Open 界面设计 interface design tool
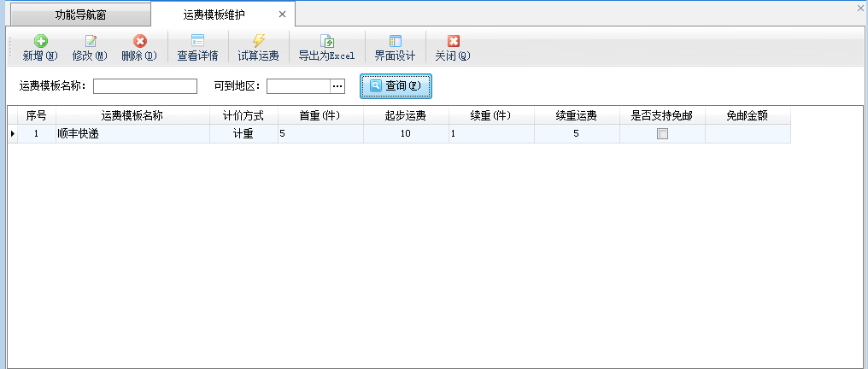 point(395,42)
